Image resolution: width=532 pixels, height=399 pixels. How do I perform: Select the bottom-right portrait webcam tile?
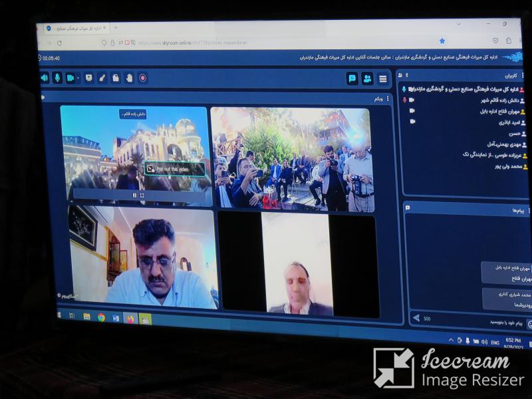click(297, 263)
